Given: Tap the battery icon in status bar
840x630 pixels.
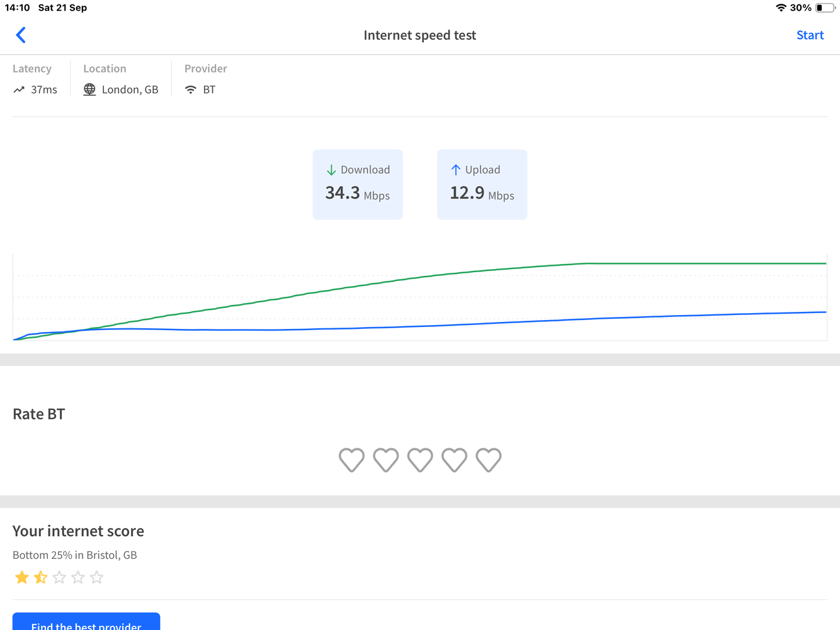Looking at the screenshot, I should coord(825,8).
